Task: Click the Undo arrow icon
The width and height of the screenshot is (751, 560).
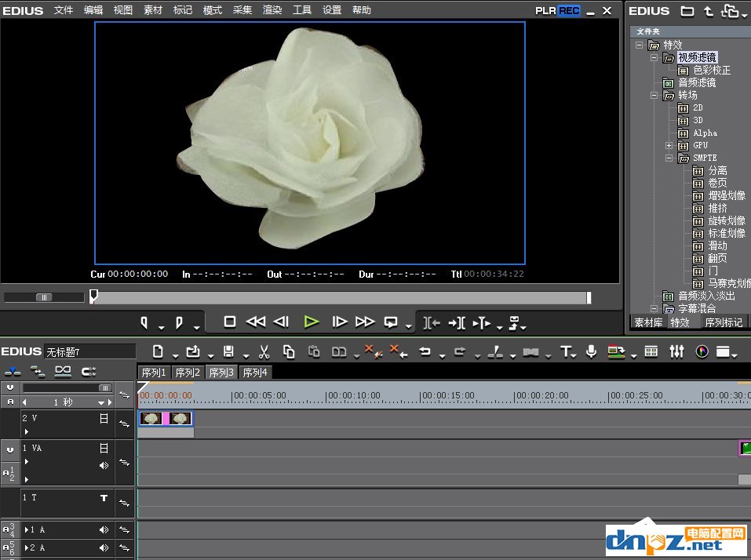Action: pyautogui.click(x=425, y=352)
